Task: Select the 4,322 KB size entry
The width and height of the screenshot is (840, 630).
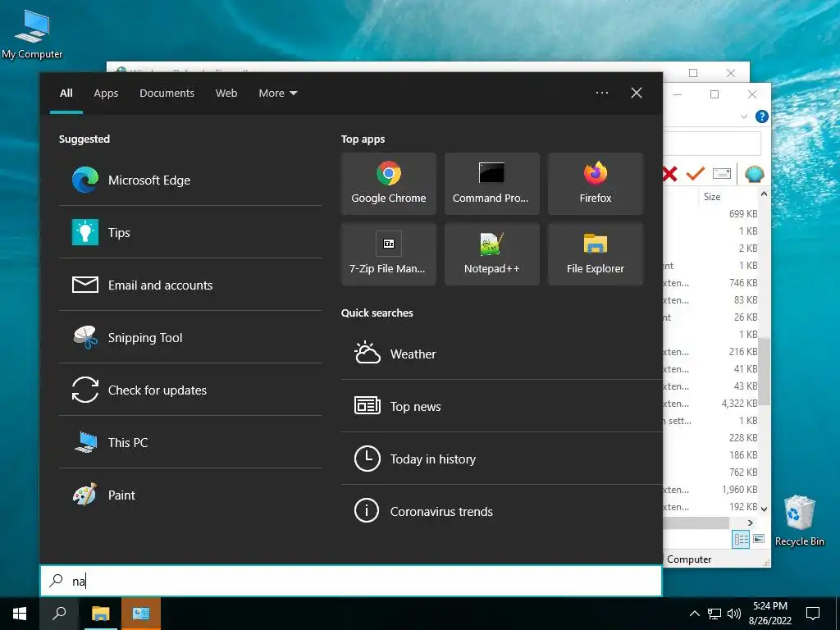Action: [739, 404]
